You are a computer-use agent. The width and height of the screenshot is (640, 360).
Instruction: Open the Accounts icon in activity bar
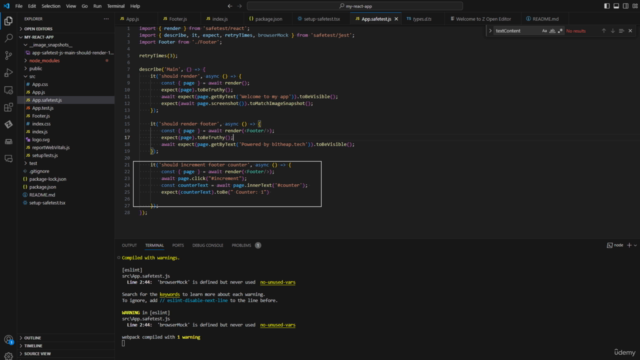(x=8, y=339)
